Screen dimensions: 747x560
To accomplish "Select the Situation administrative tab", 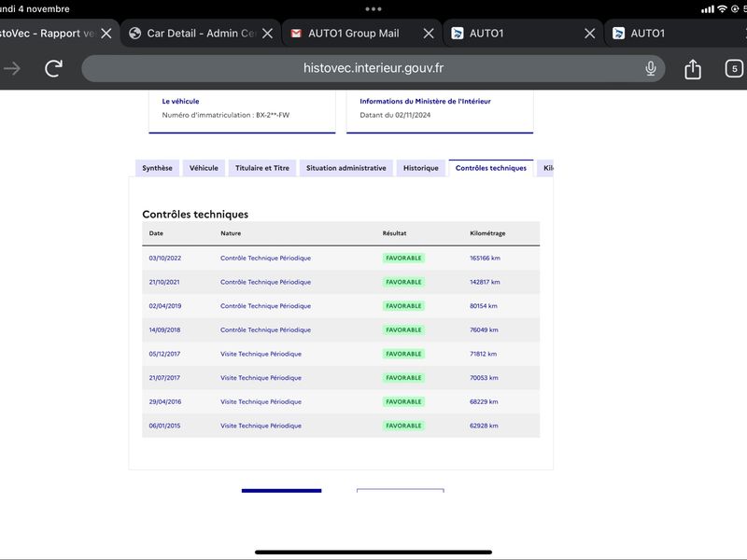I will point(345,168).
